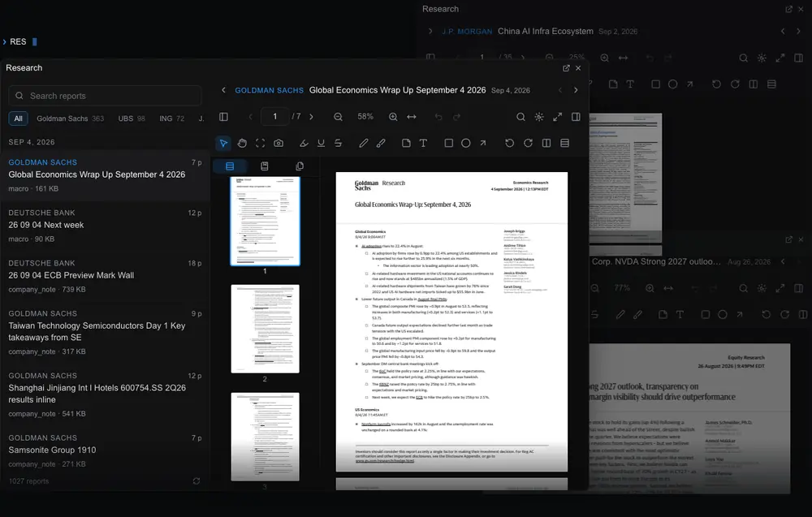Toggle the viewer light/dark theme
The height and width of the screenshot is (517, 812).
pos(539,117)
